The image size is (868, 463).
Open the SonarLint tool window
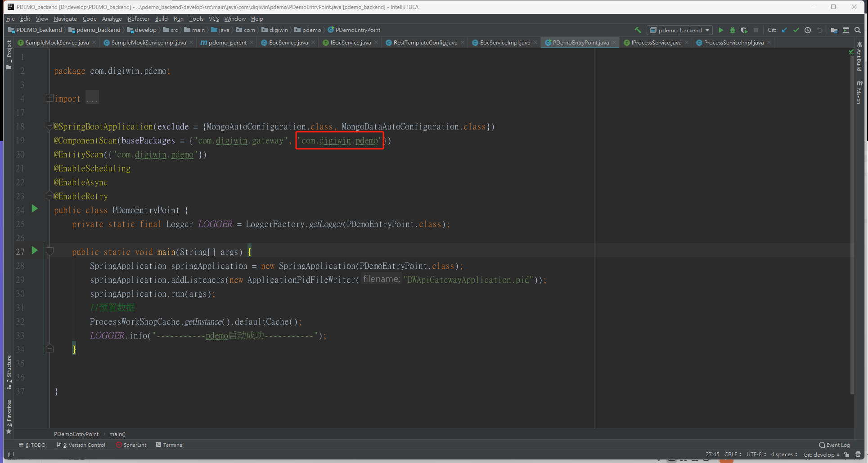pos(131,445)
